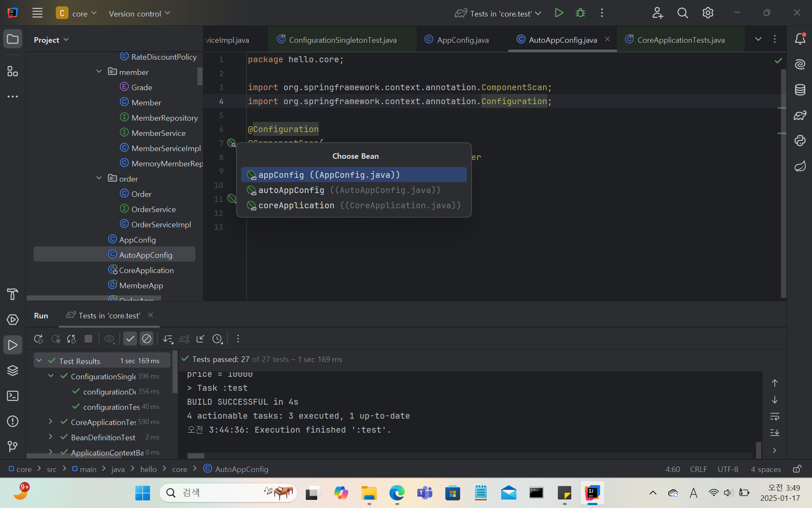The width and height of the screenshot is (812, 508).
Task: Toggle test watch eye icon
Action: 109,339
